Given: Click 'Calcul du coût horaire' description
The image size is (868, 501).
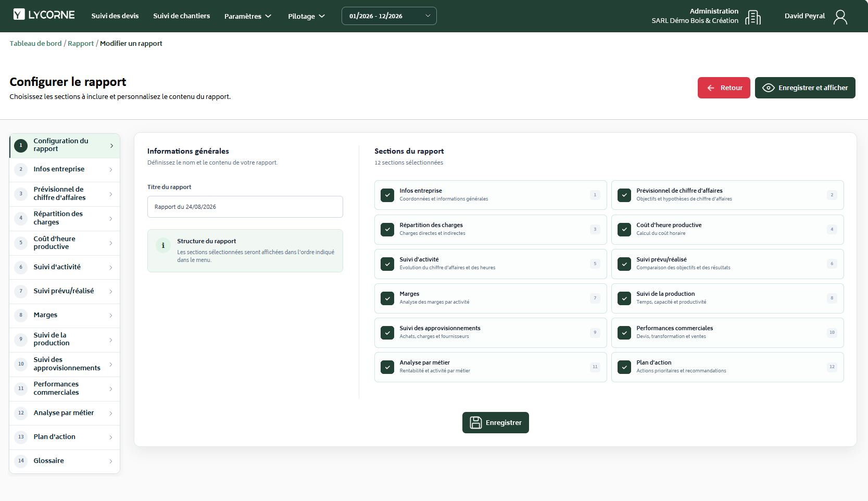Looking at the screenshot, I should pos(661,233).
